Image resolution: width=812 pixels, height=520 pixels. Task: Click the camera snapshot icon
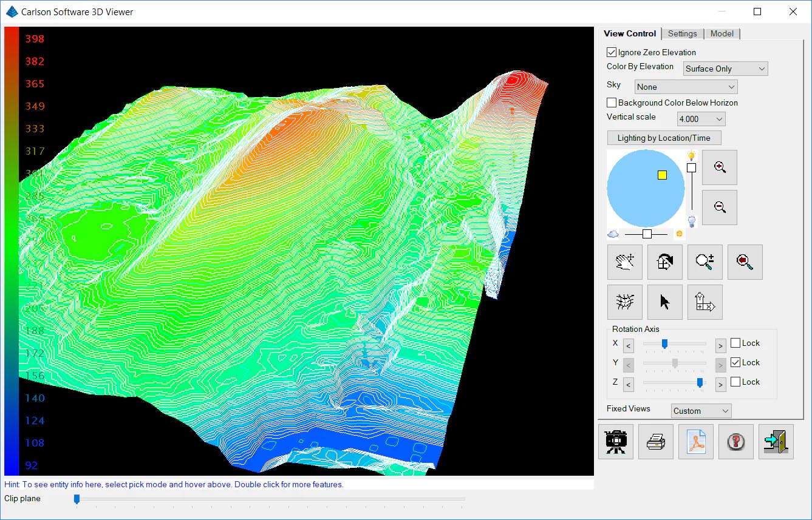(616, 441)
